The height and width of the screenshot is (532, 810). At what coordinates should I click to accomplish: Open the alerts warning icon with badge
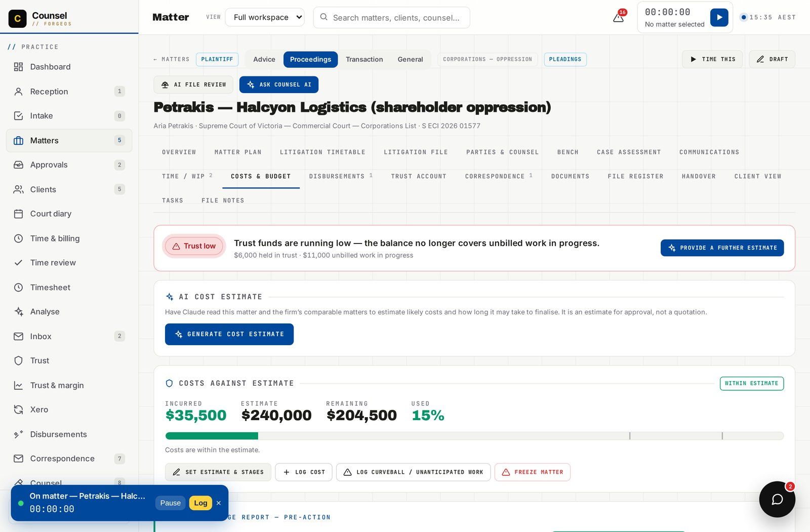click(x=619, y=17)
